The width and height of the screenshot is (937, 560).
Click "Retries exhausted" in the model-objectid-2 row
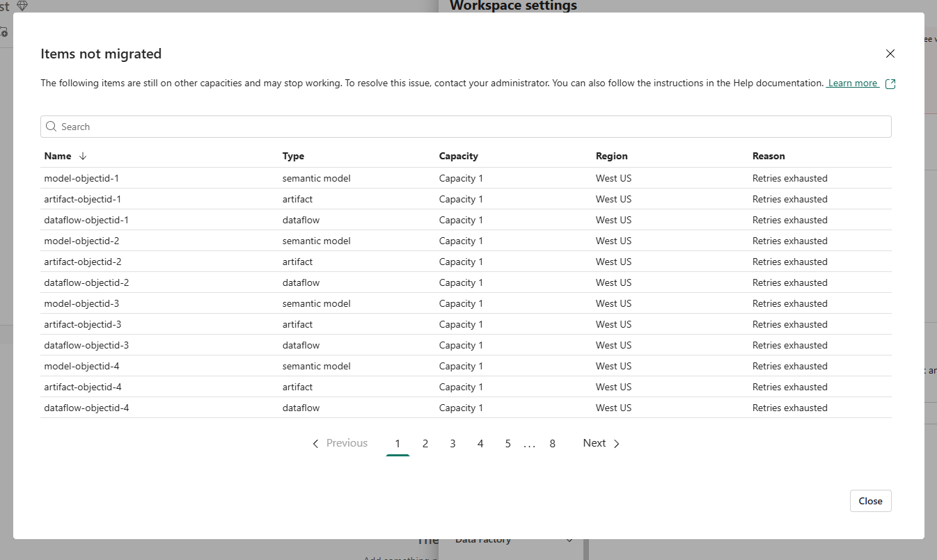[x=790, y=241]
